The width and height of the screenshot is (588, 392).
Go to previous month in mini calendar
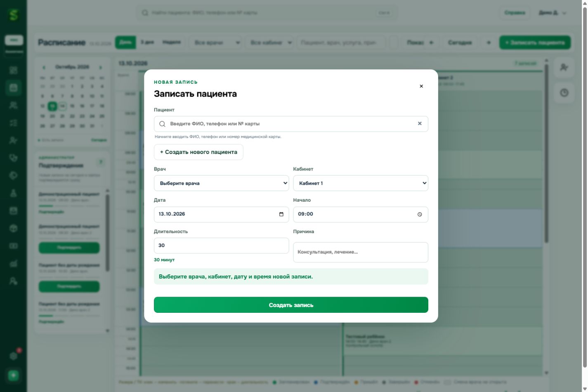pos(44,67)
